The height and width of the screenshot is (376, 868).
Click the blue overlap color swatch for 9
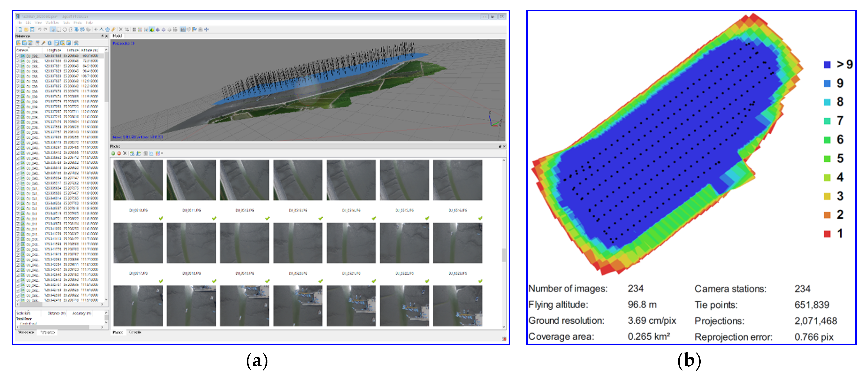(x=827, y=83)
